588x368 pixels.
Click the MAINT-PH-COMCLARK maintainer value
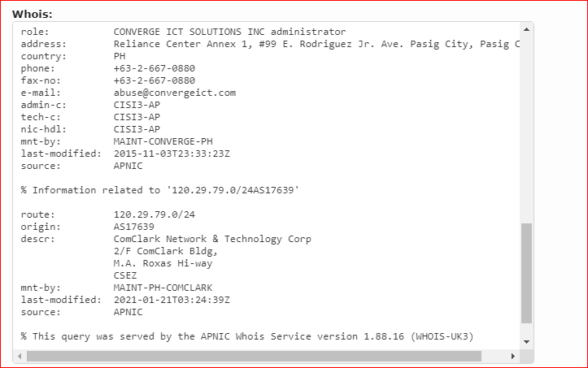tap(163, 288)
